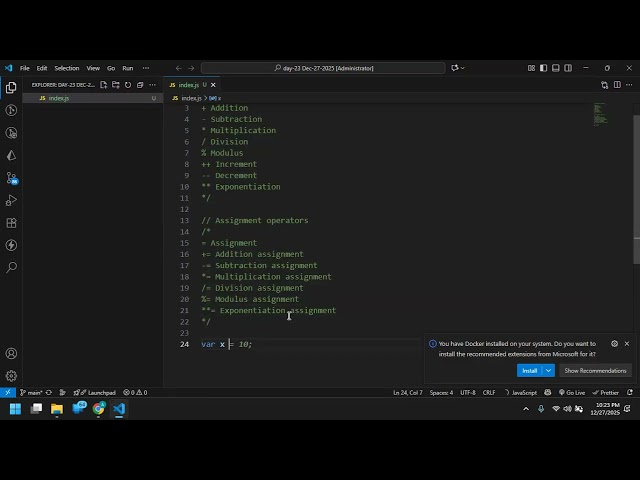Go forward with navigation arrow
The image size is (640, 480).
pyautogui.click(x=191, y=68)
